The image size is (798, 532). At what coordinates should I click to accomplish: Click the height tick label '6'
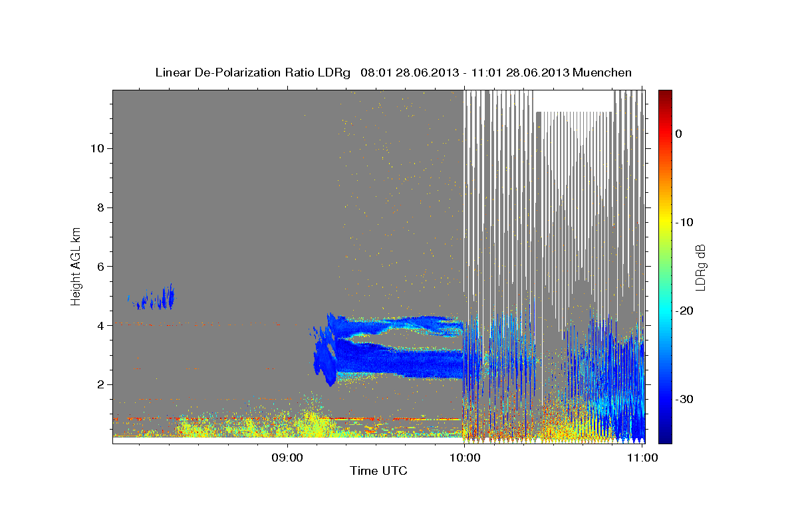(99, 266)
